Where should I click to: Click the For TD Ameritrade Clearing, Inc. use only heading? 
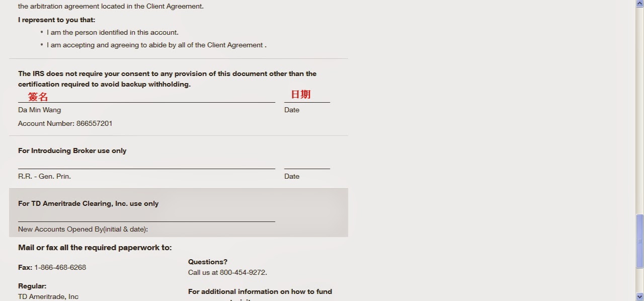click(88, 203)
